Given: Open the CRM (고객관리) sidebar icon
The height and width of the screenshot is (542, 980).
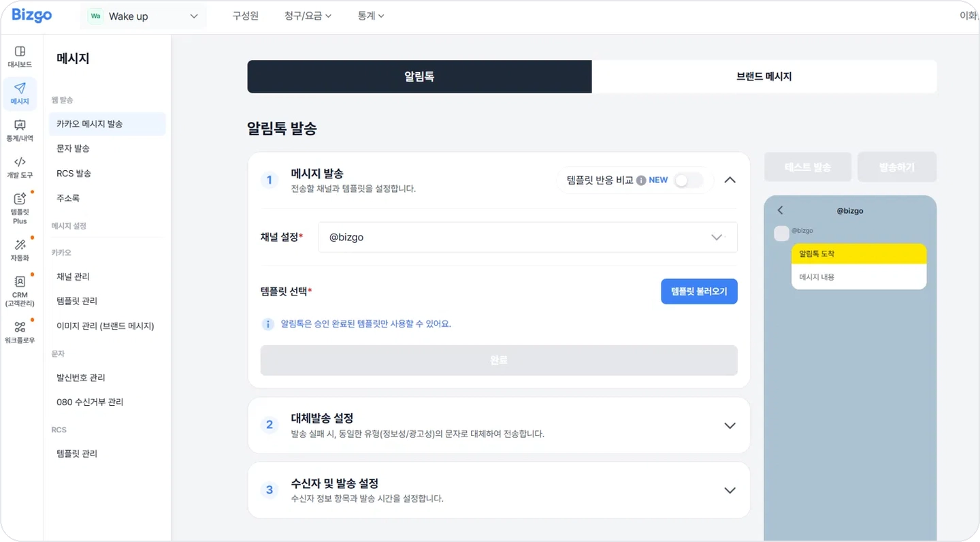Looking at the screenshot, I should point(20,291).
